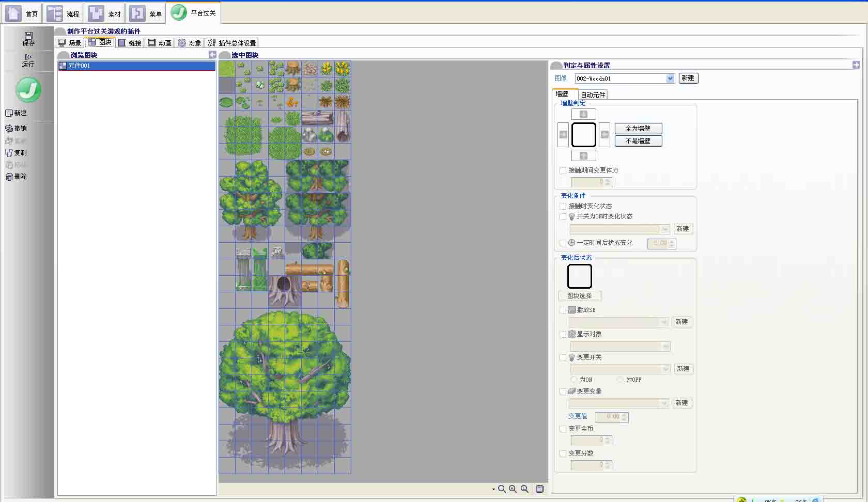The height and width of the screenshot is (502, 868).
Task: Click the 不是墙壁 button
Action: tap(638, 140)
